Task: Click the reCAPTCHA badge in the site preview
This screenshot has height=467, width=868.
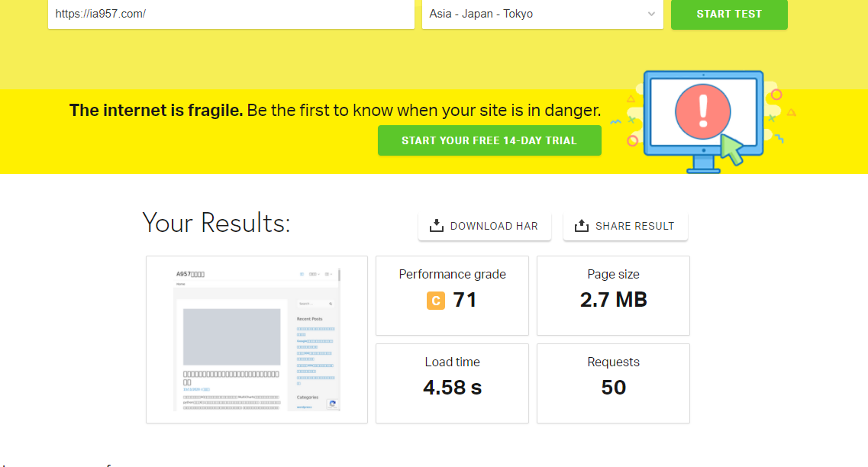Action: [x=333, y=404]
